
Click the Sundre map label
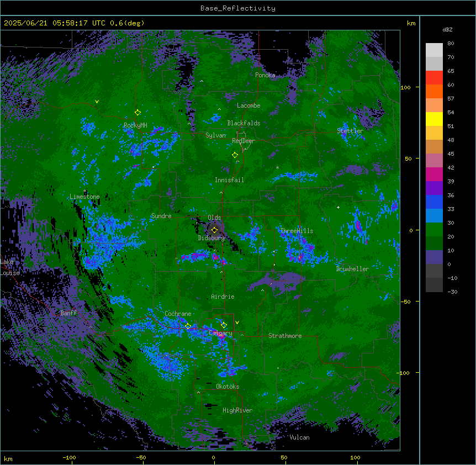pyautogui.click(x=161, y=216)
